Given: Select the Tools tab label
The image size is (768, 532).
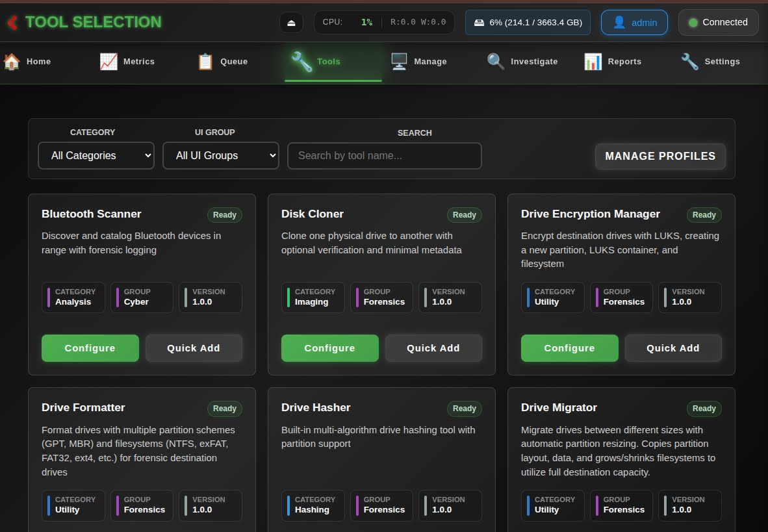Looking at the screenshot, I should 328,62.
